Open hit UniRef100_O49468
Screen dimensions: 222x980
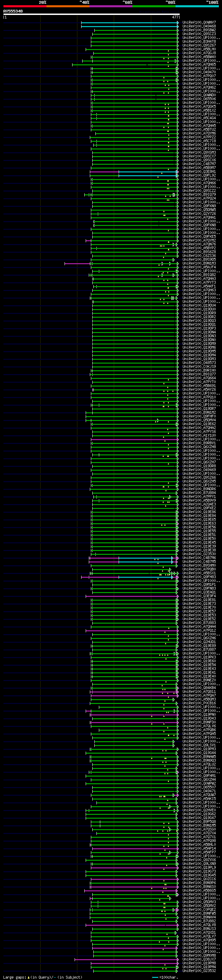[x=199, y=26]
